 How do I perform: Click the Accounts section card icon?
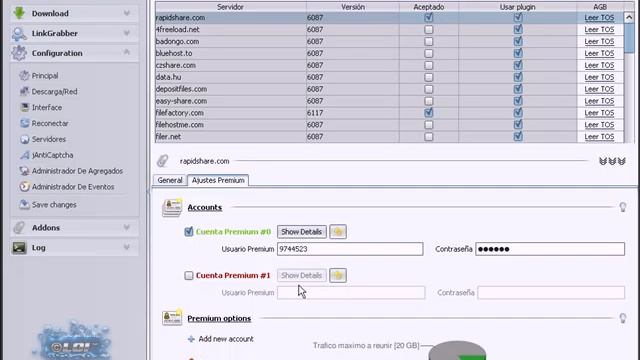[x=172, y=208]
